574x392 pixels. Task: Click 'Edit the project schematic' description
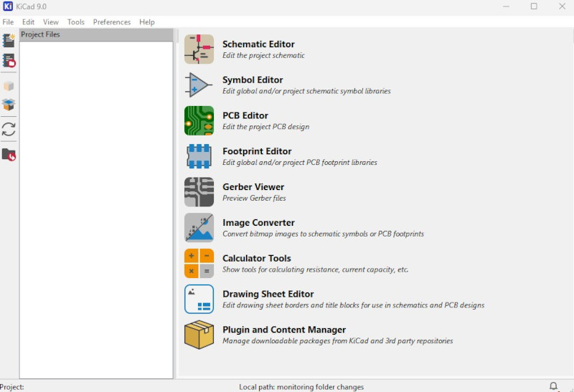click(263, 56)
